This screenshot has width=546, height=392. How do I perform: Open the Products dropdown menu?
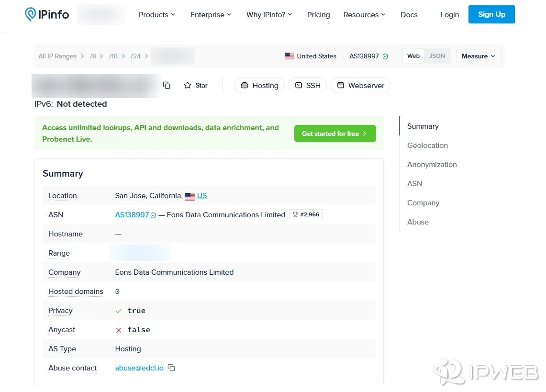pyautogui.click(x=157, y=15)
